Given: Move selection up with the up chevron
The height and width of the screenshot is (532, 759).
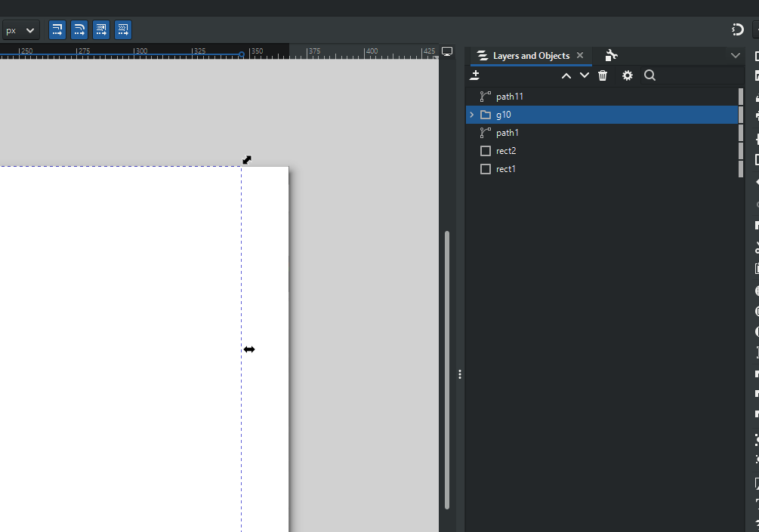Looking at the screenshot, I should 566,75.
